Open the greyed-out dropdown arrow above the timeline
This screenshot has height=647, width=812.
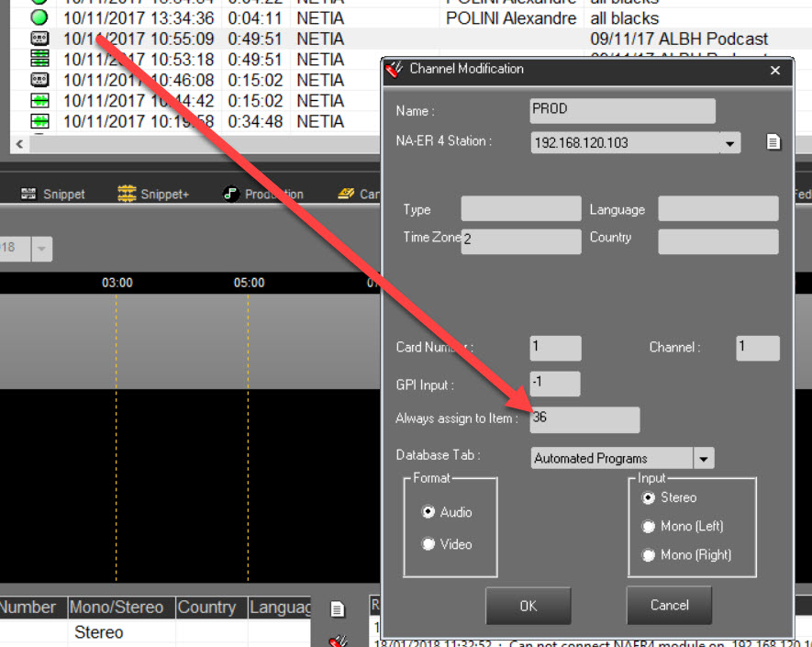(x=42, y=249)
